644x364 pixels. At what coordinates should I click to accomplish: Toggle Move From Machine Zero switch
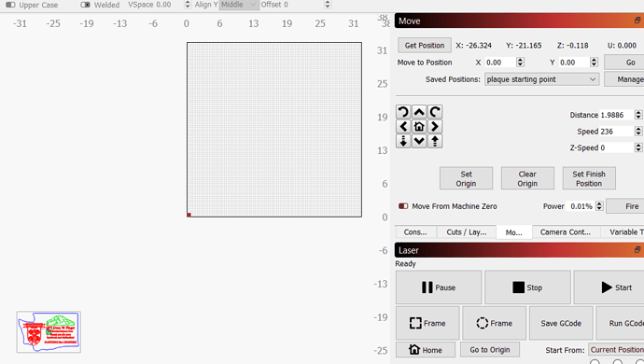403,206
